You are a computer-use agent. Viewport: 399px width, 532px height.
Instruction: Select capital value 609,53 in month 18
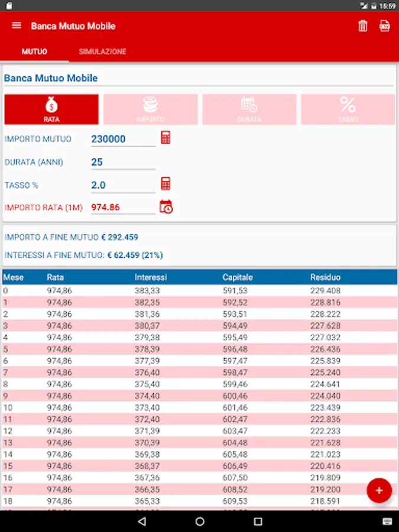(x=235, y=501)
